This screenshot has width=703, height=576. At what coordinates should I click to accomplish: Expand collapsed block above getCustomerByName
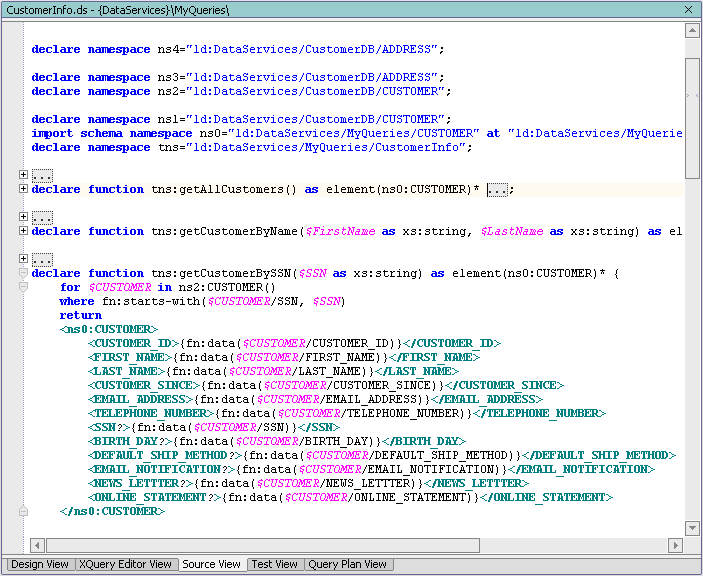23,217
